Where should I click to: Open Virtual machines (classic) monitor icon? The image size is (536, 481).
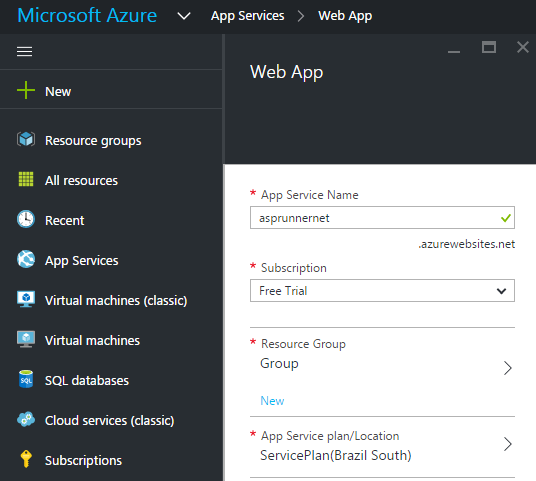click(26, 299)
